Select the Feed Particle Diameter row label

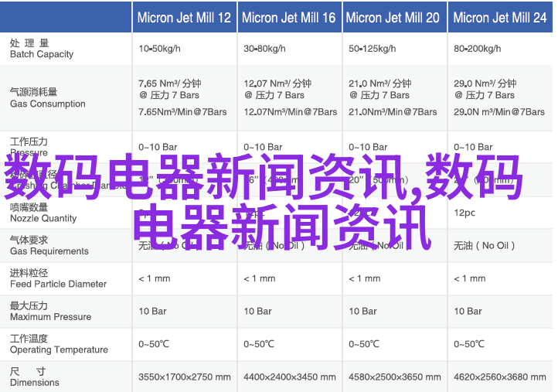tap(59, 279)
